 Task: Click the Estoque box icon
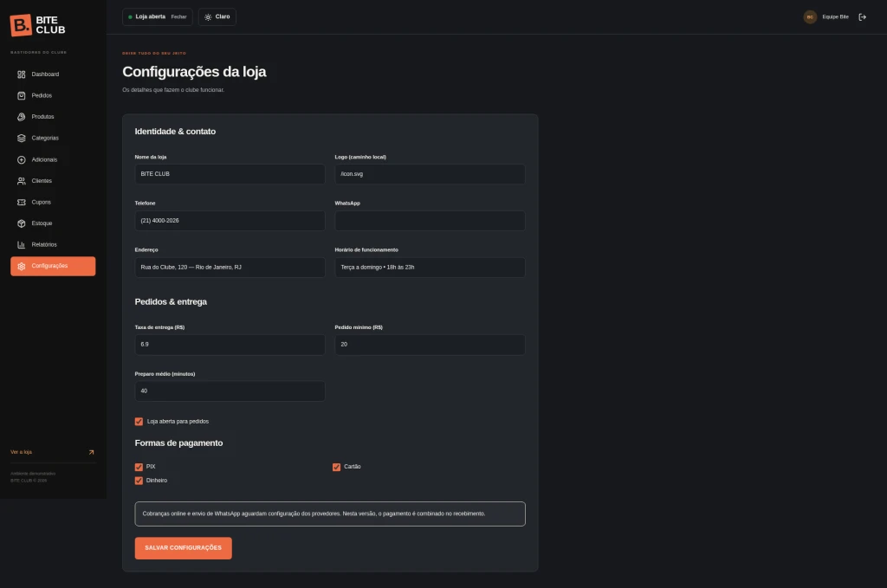[22, 223]
